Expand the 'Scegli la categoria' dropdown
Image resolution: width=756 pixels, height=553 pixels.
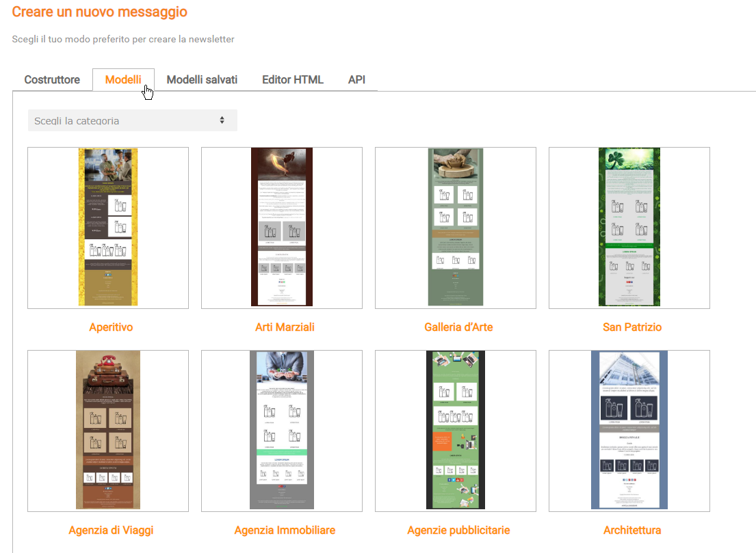(x=123, y=120)
